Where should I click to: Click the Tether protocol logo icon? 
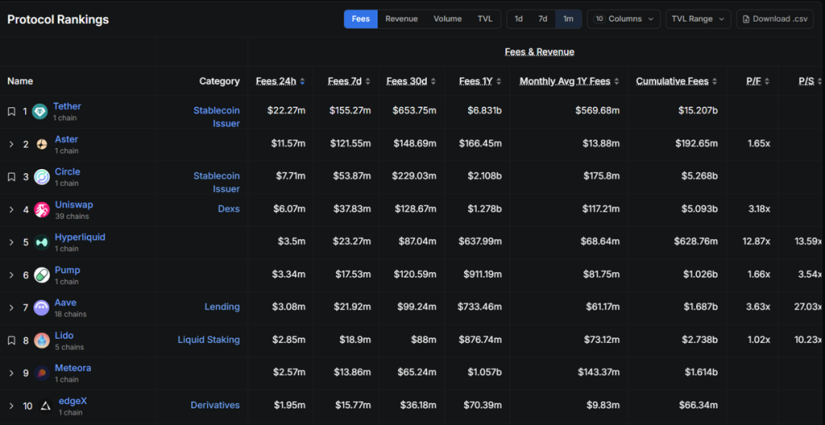tap(40, 112)
